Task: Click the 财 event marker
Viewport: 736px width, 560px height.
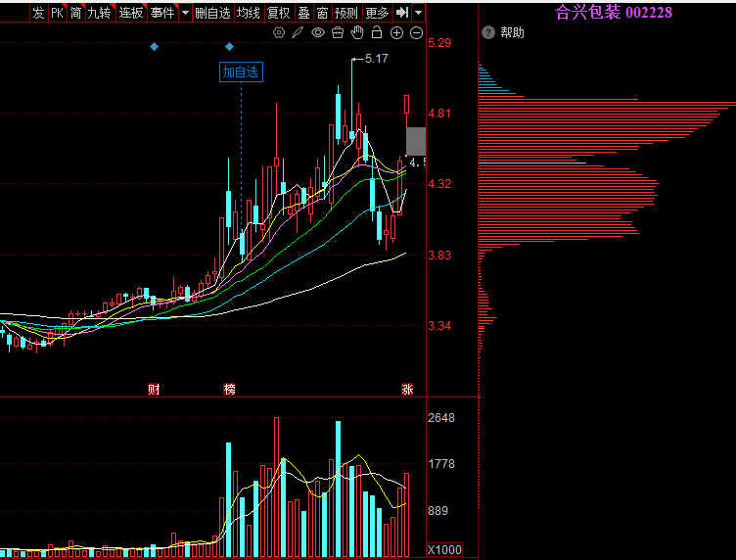Action: tap(154, 389)
